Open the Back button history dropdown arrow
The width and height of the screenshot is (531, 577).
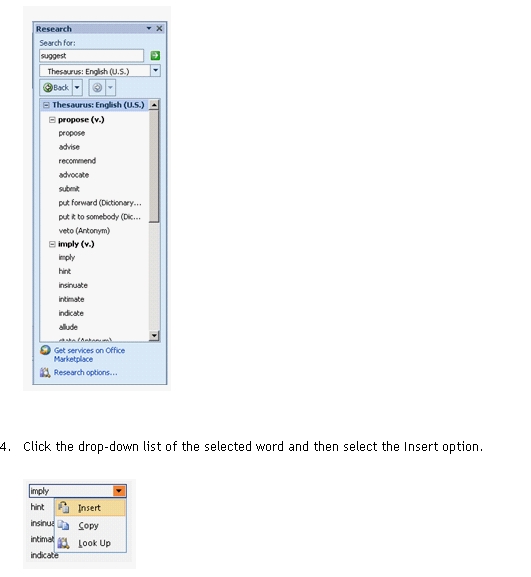[x=77, y=88]
